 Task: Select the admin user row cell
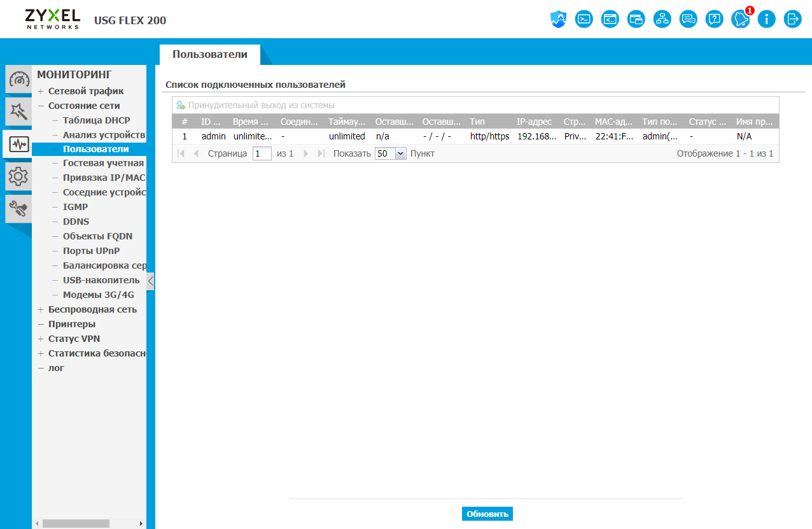pos(213,136)
